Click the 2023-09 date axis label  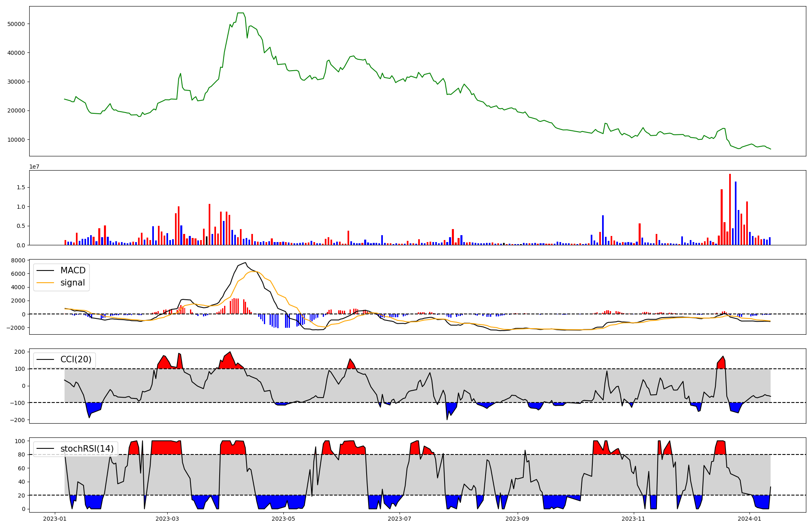[x=518, y=519]
